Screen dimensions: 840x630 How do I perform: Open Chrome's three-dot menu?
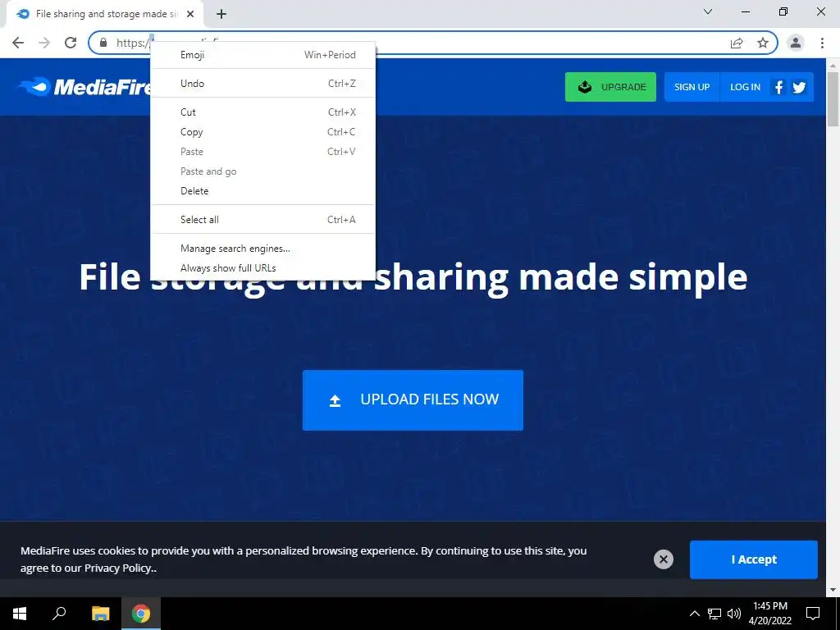822,43
